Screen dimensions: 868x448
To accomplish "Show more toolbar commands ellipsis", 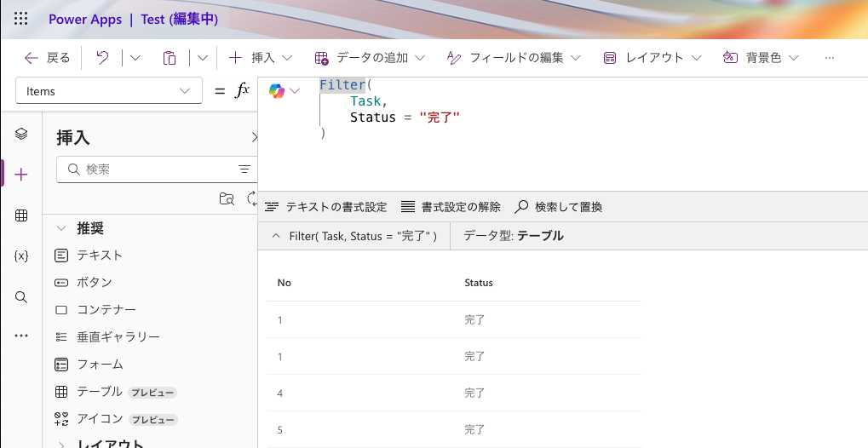I will (830, 58).
